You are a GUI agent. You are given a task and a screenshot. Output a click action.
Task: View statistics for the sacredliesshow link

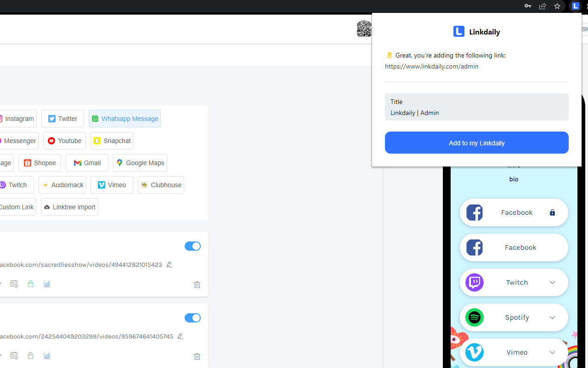click(47, 284)
